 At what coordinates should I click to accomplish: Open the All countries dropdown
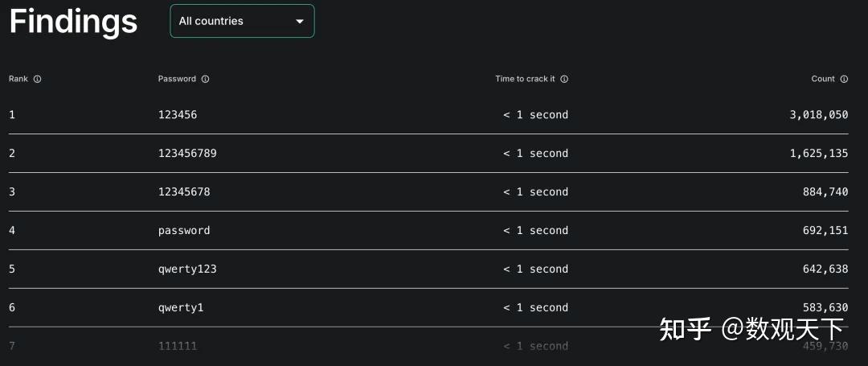click(243, 21)
